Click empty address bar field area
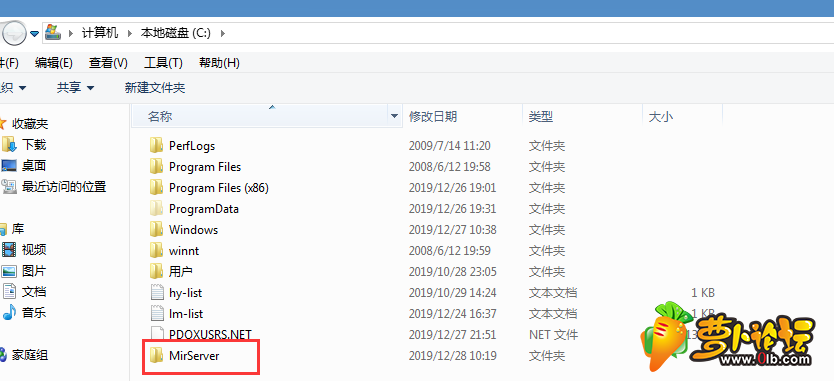 532,33
